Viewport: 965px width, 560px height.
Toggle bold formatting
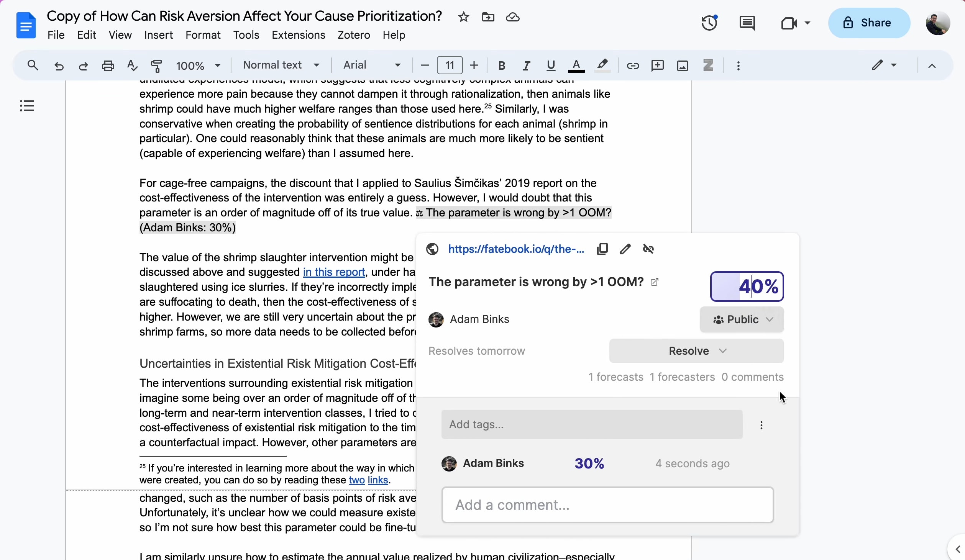click(501, 65)
